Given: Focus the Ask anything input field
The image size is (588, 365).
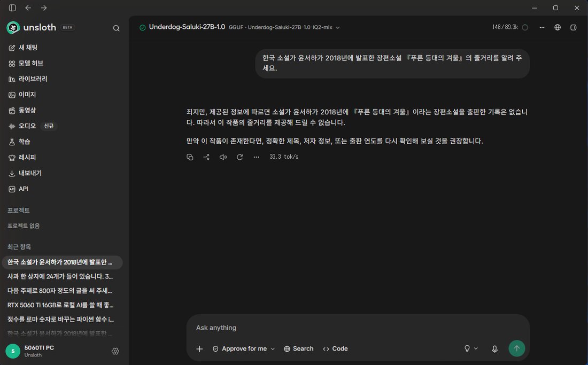Looking at the screenshot, I should point(358,328).
